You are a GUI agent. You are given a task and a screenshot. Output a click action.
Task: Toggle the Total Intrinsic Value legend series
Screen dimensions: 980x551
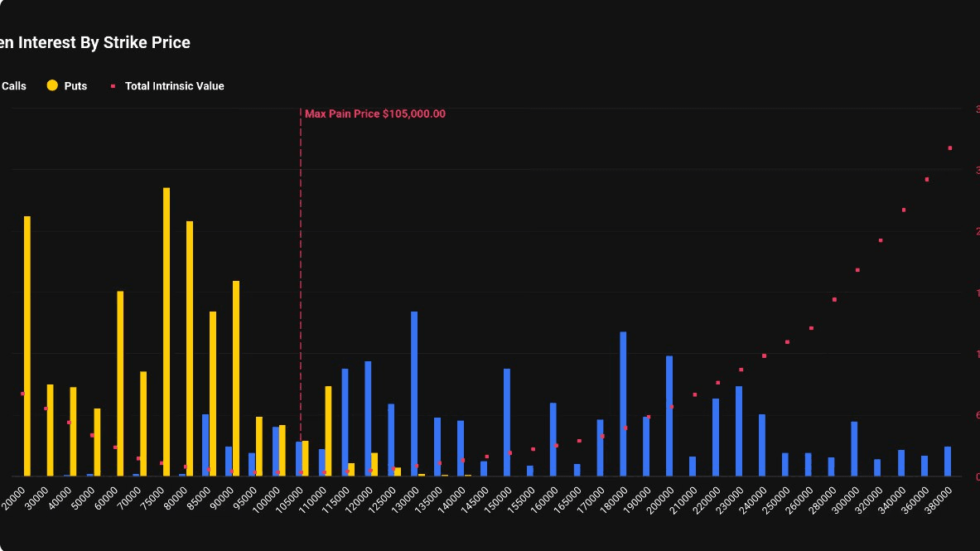(x=174, y=86)
